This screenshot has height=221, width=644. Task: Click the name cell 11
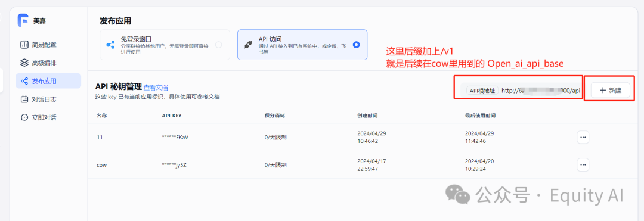[100, 138]
